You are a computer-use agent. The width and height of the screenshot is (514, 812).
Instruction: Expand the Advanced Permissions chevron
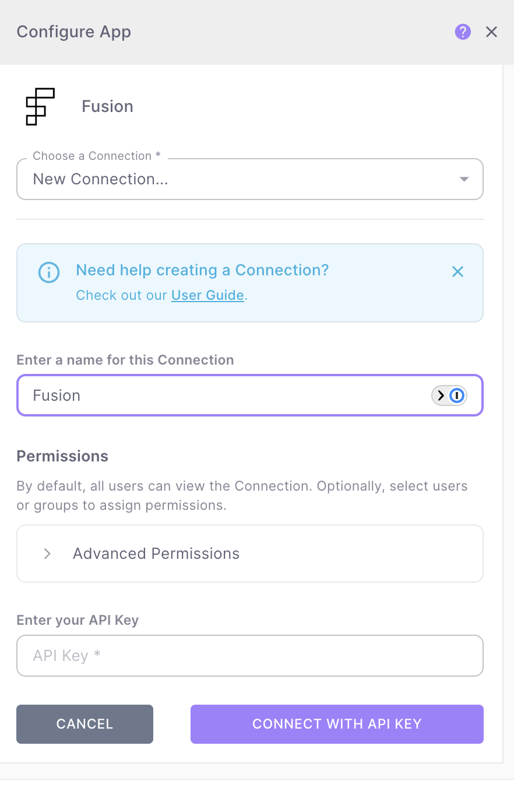pyautogui.click(x=48, y=554)
